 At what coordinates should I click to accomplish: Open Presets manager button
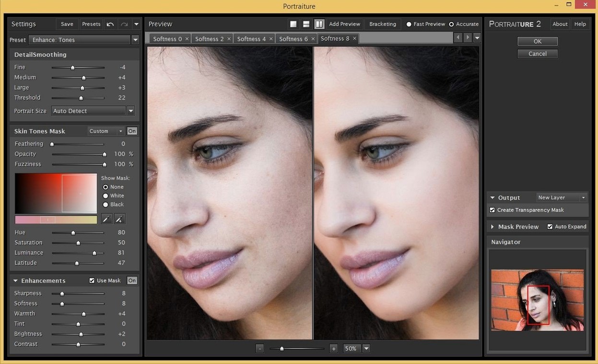click(91, 24)
